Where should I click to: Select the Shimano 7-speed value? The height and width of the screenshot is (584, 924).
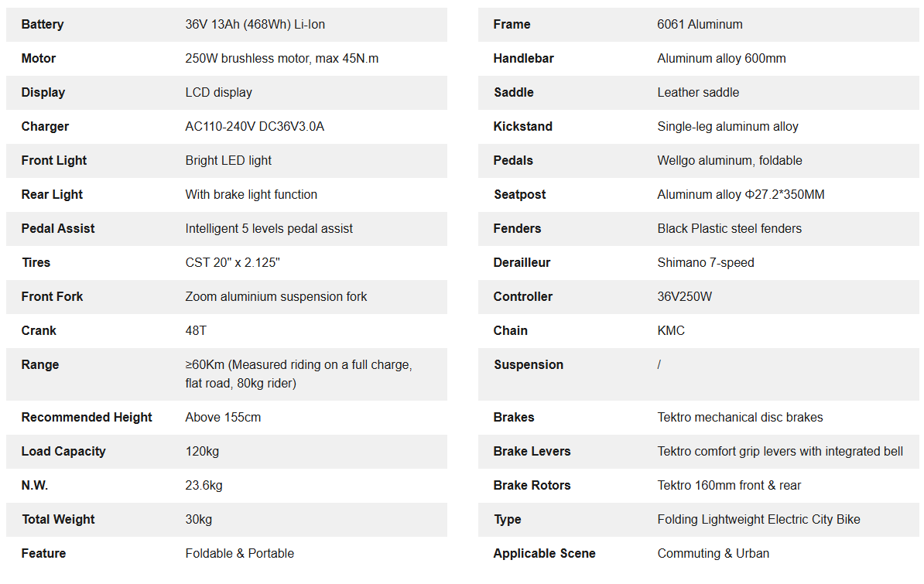[705, 263]
